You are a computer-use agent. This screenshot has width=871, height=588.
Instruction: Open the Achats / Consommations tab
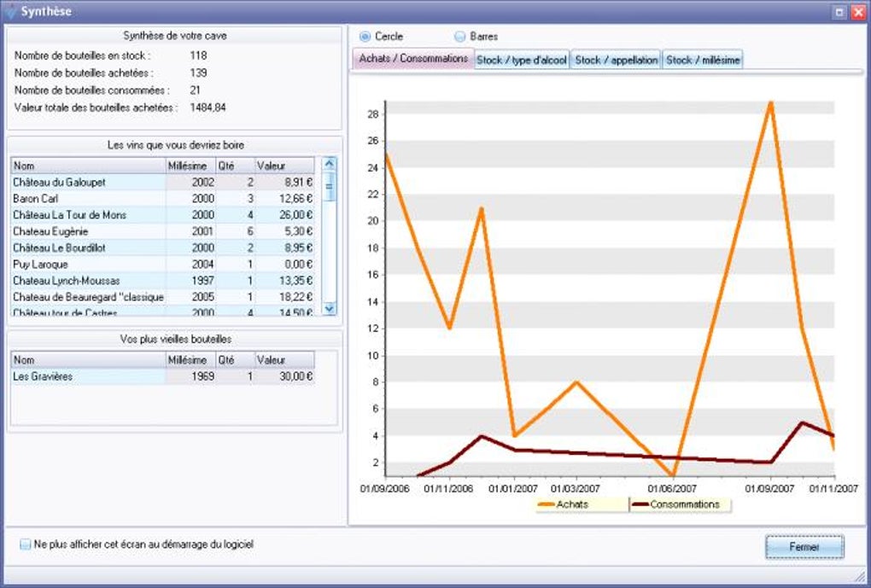click(x=413, y=58)
